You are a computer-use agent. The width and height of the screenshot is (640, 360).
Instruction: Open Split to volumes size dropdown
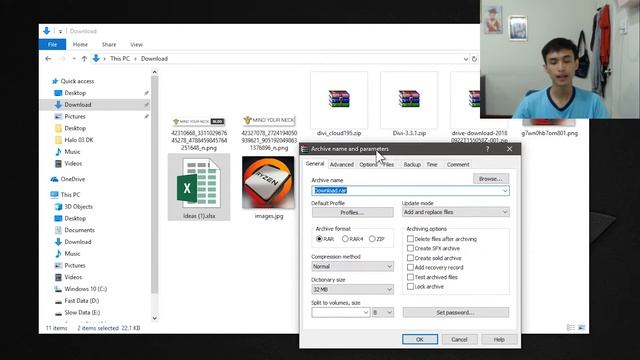(366, 313)
